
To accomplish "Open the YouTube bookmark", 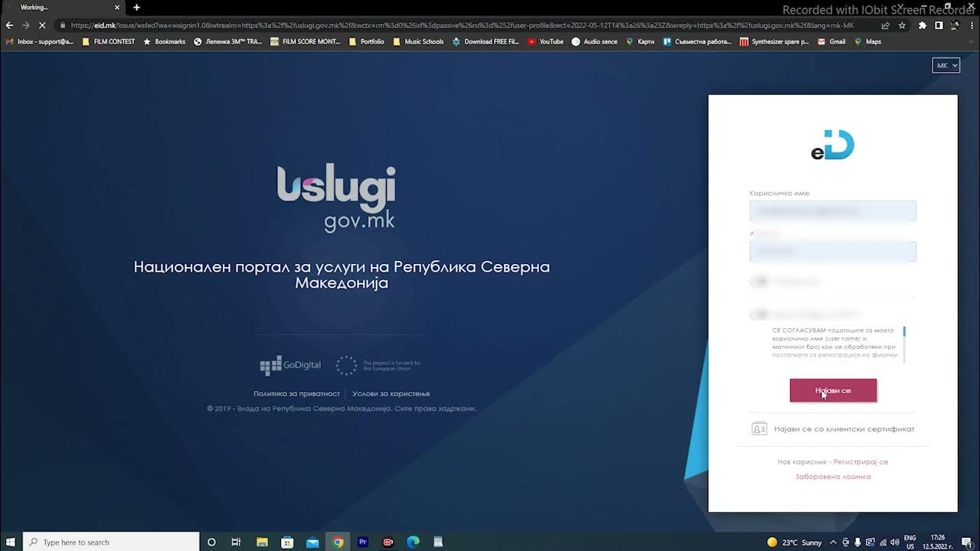I will [546, 41].
